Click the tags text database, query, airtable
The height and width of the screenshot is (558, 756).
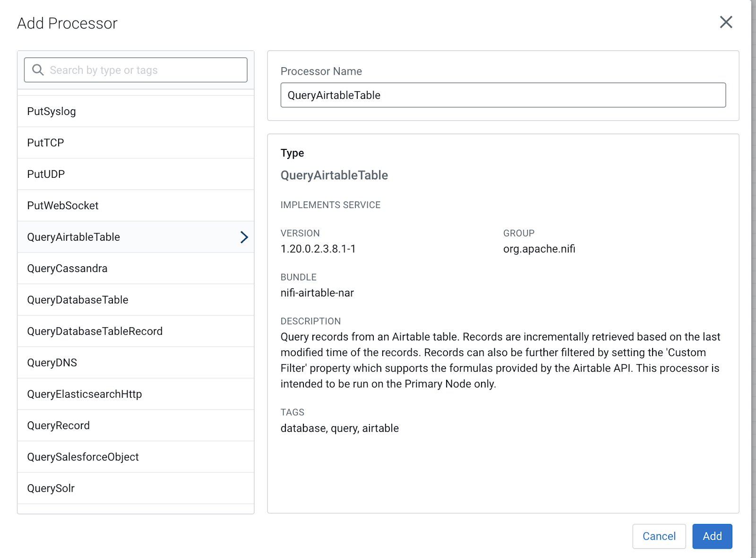coord(340,428)
